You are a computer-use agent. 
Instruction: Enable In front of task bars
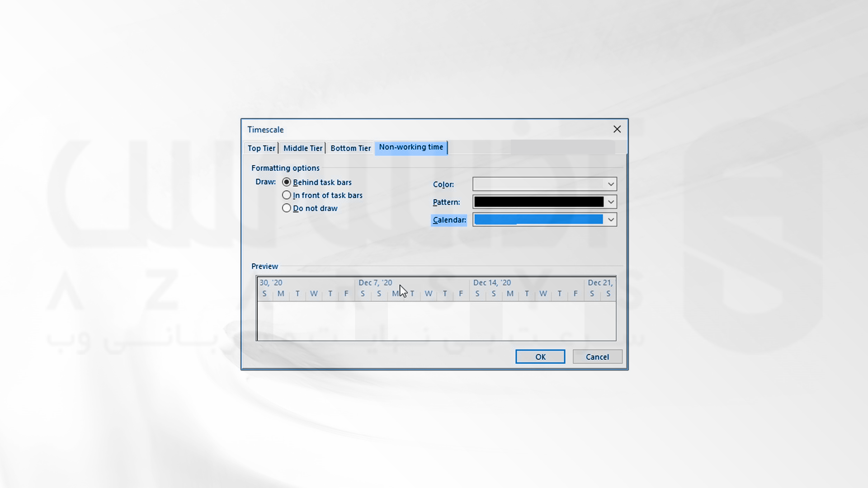click(286, 195)
